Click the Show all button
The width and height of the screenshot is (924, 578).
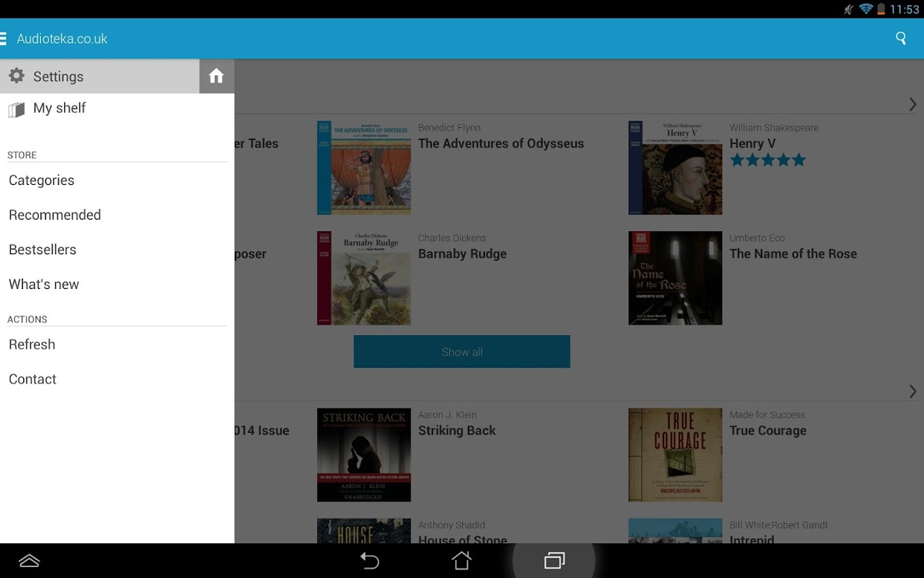click(462, 352)
